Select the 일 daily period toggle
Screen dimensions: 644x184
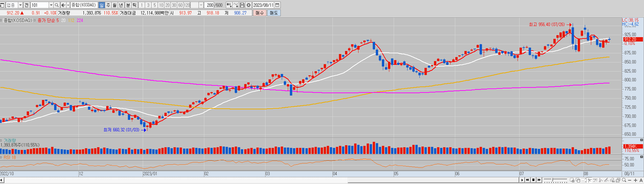[x=102, y=5]
